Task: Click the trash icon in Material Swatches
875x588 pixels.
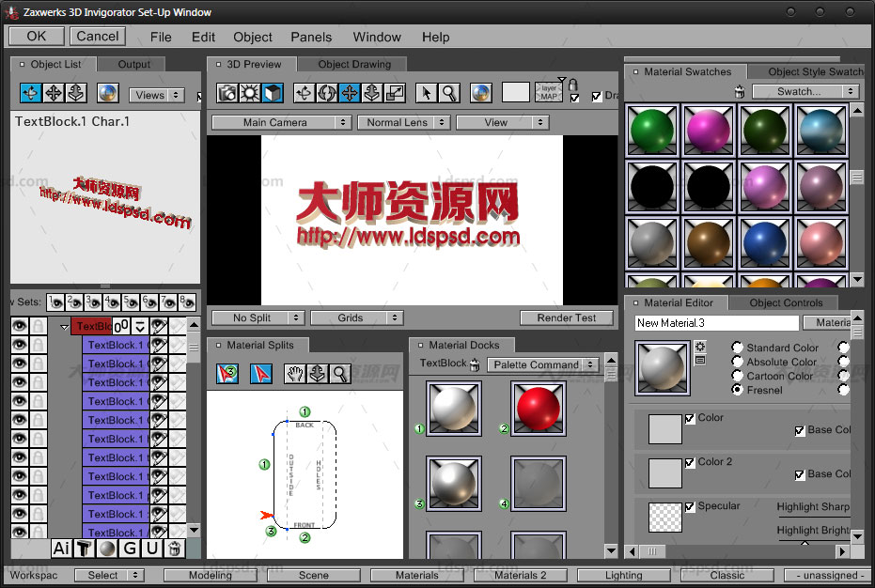Action: [740, 91]
